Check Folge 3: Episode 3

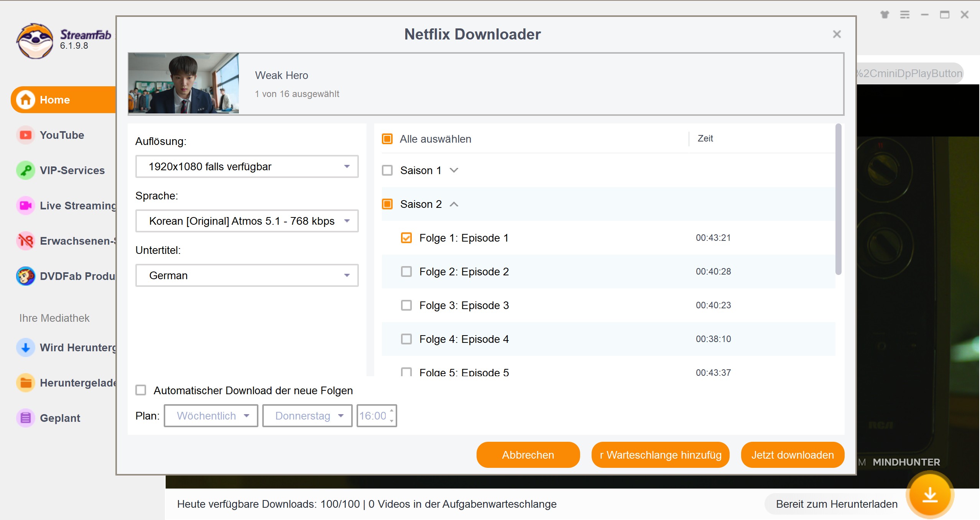406,305
